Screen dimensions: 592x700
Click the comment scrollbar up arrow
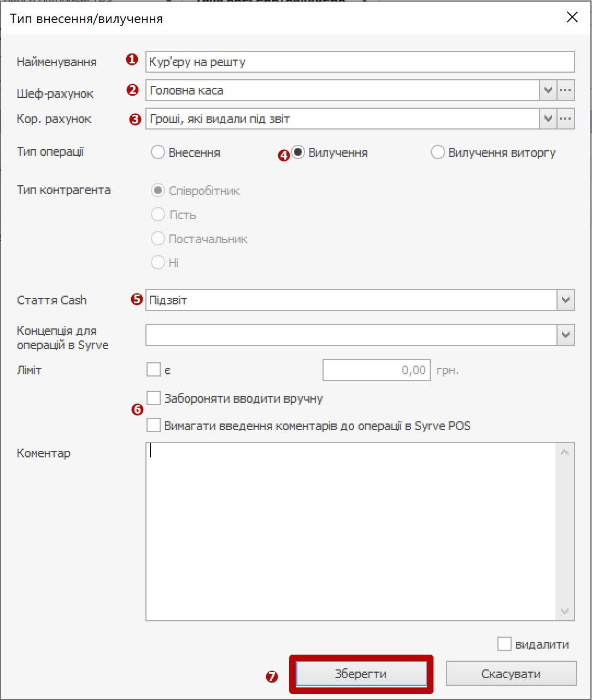click(565, 452)
